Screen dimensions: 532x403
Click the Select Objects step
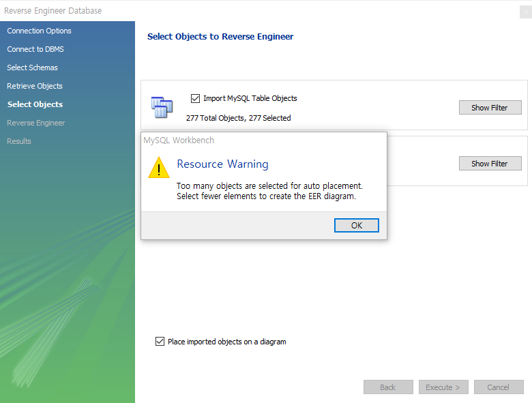(35, 104)
